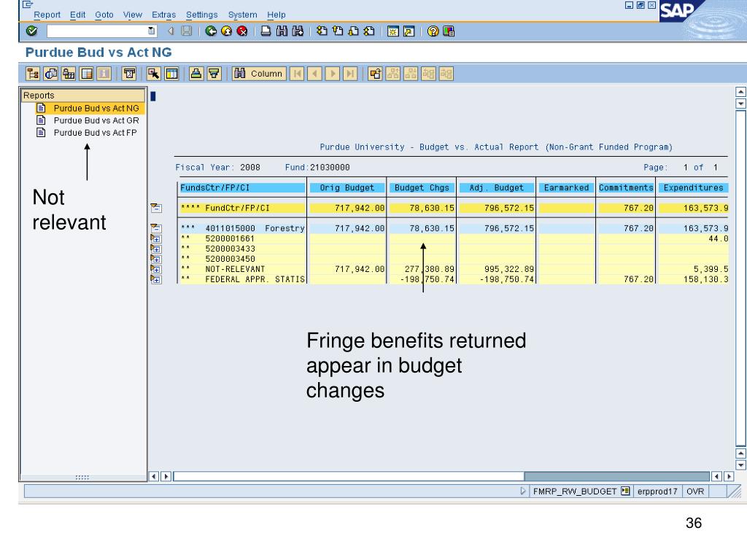Click the system menu icon left of Report
The height and width of the screenshot is (560, 747).
(x=28, y=5)
